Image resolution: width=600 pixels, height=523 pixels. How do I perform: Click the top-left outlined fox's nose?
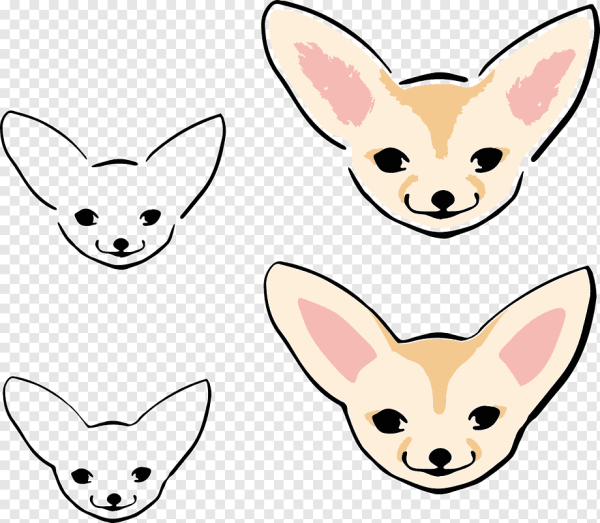(x=121, y=243)
